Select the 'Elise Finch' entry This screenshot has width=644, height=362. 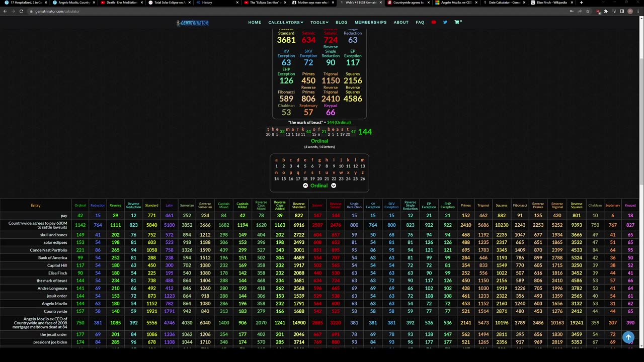tap(57, 273)
